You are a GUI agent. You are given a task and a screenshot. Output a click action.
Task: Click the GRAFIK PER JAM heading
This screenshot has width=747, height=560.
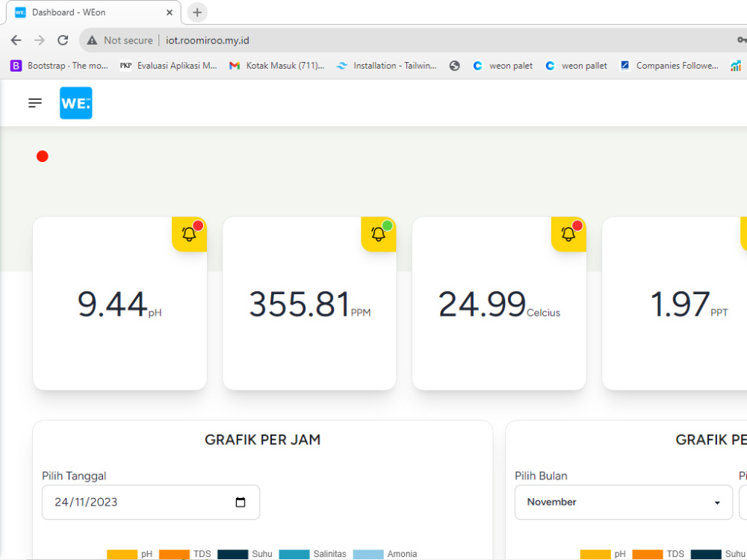[262, 440]
